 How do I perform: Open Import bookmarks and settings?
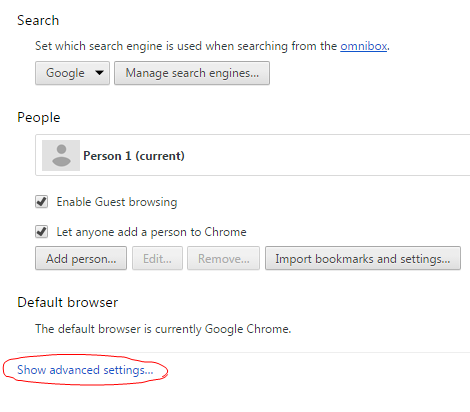(x=363, y=258)
